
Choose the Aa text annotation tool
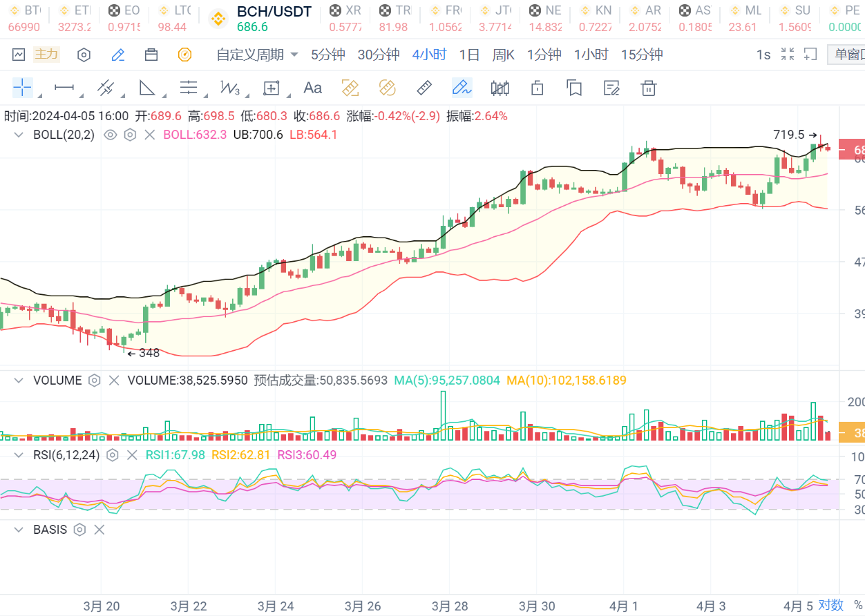pyautogui.click(x=312, y=88)
